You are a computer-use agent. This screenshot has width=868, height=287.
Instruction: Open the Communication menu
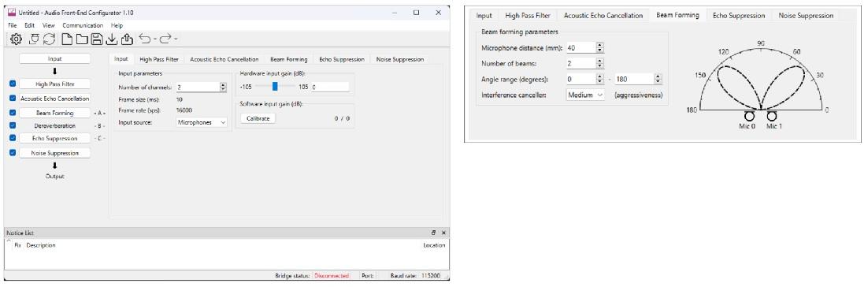[x=83, y=25]
